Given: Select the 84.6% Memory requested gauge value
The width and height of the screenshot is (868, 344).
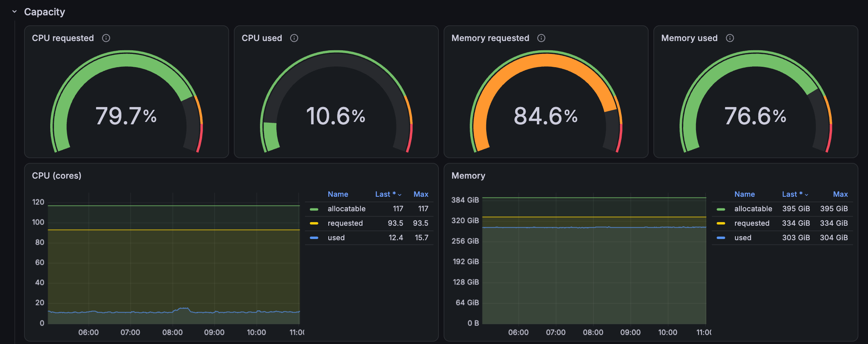Looking at the screenshot, I should [546, 116].
